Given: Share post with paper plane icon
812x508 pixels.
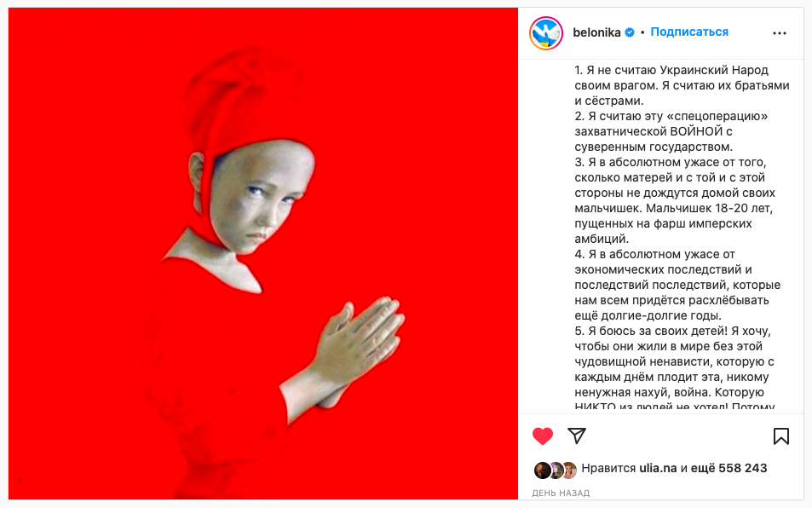Looking at the screenshot, I should 576,436.
